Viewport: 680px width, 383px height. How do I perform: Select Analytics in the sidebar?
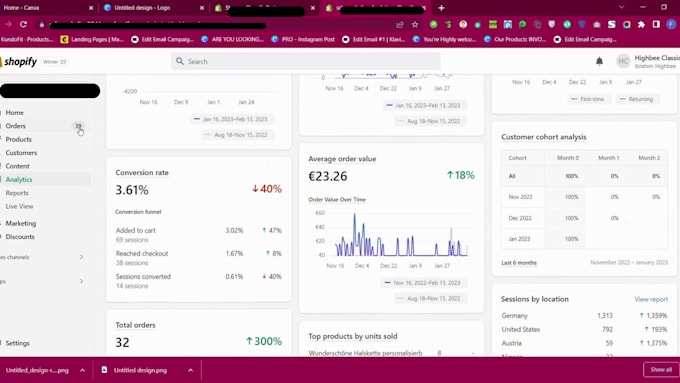coord(19,180)
